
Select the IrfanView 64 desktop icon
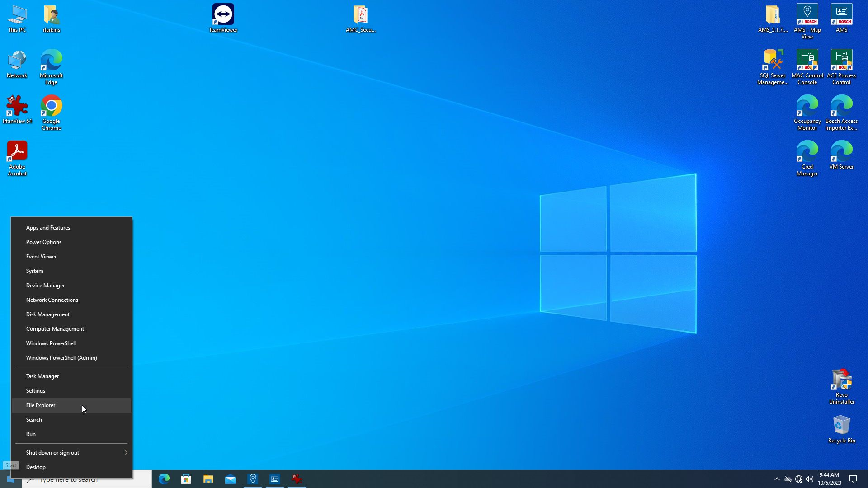click(x=17, y=109)
